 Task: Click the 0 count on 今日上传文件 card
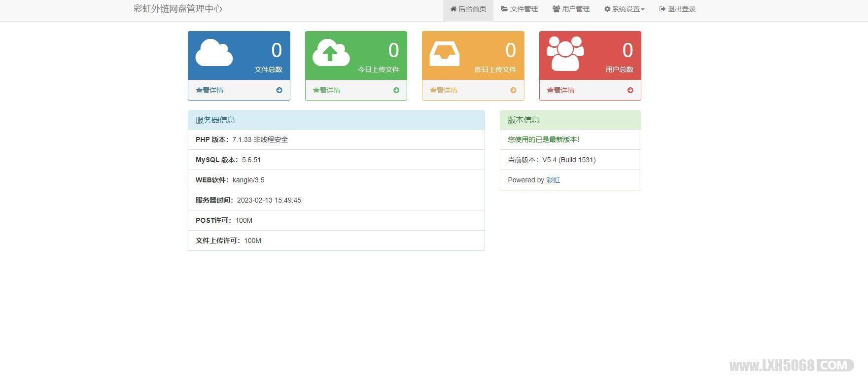click(393, 50)
